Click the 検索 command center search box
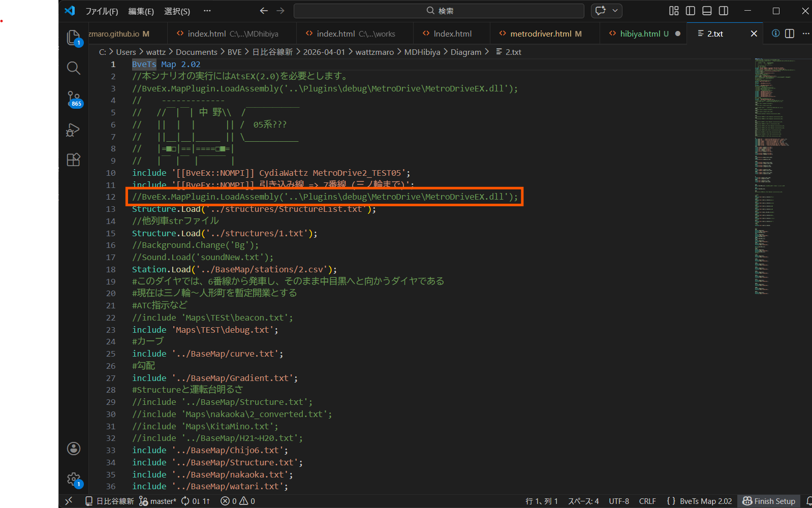 439,11
